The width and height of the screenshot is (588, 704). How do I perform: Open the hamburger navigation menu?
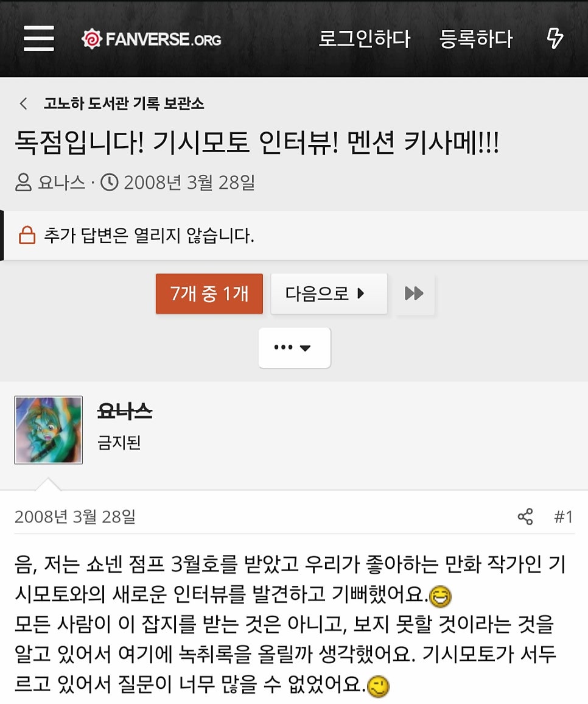coord(39,38)
